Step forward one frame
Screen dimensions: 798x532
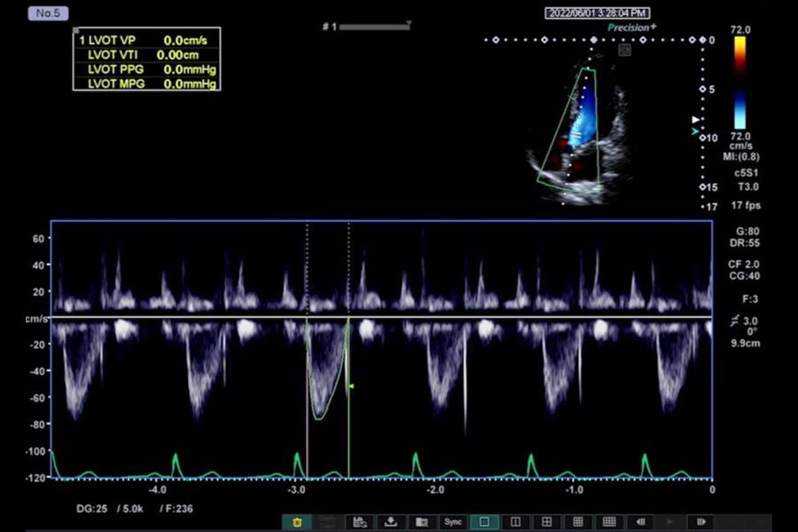point(700,522)
